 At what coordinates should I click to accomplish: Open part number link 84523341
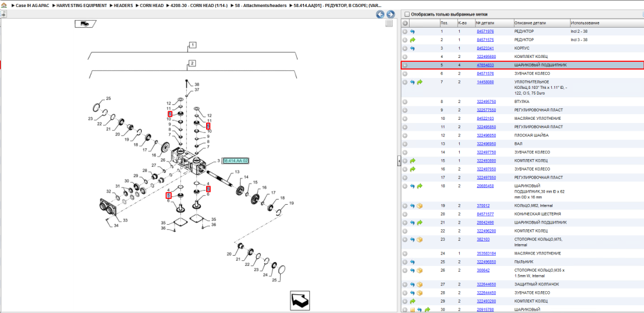(485, 48)
